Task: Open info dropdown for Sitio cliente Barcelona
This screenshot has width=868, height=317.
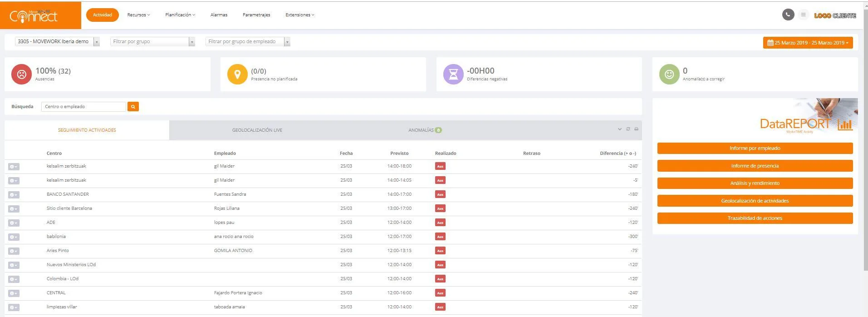Action: pos(14,209)
